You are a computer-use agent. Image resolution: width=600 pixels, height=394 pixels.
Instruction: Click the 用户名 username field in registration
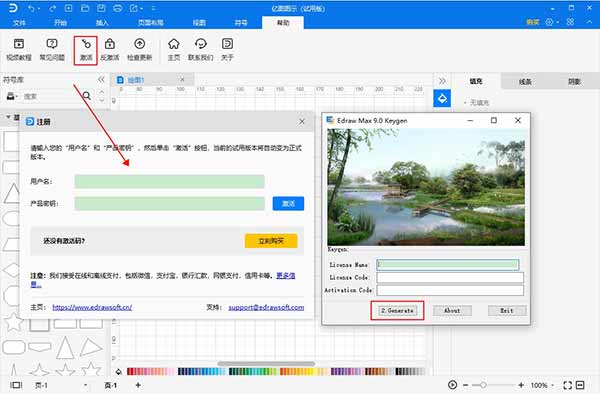click(x=170, y=181)
